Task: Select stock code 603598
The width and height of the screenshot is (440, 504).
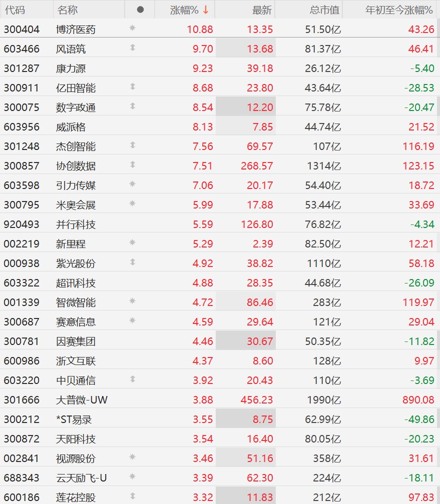Action: click(21, 185)
